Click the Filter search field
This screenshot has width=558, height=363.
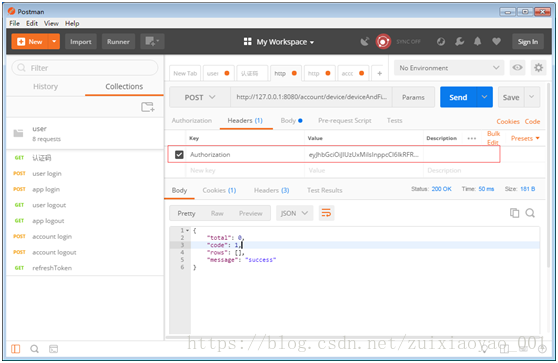click(85, 68)
